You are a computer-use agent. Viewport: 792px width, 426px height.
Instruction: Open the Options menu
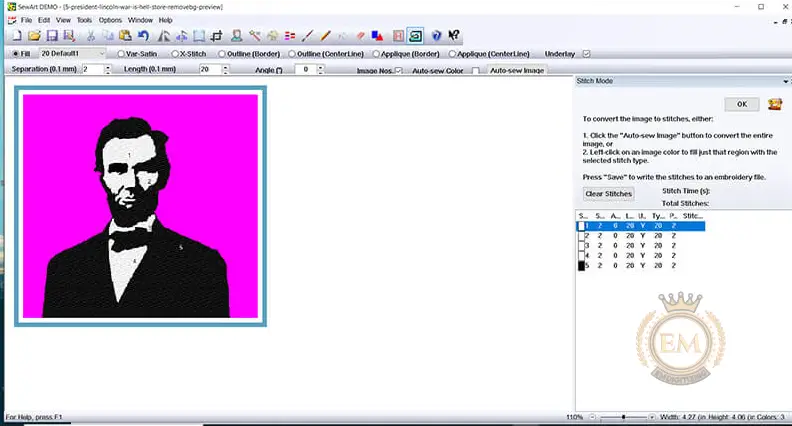(x=110, y=20)
